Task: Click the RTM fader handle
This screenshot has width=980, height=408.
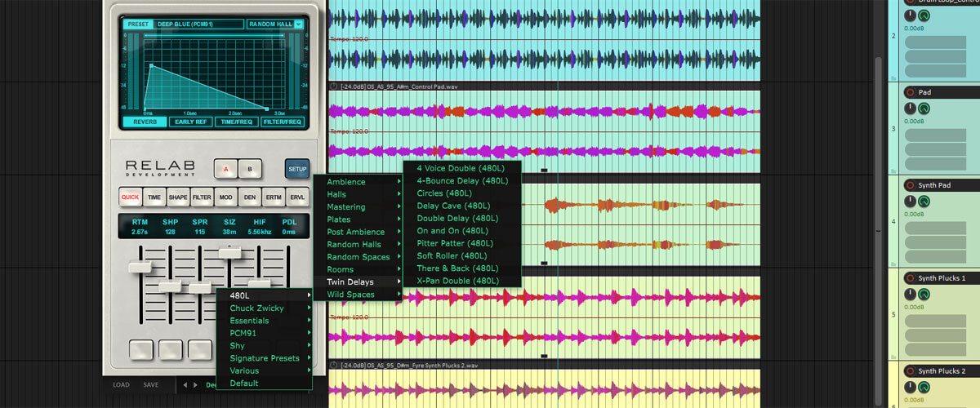Action: (140, 267)
